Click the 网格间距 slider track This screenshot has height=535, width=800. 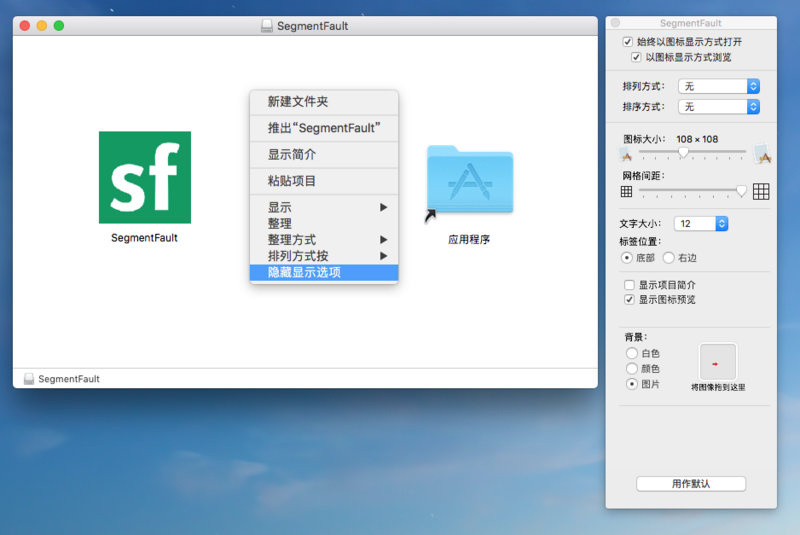coord(692,191)
